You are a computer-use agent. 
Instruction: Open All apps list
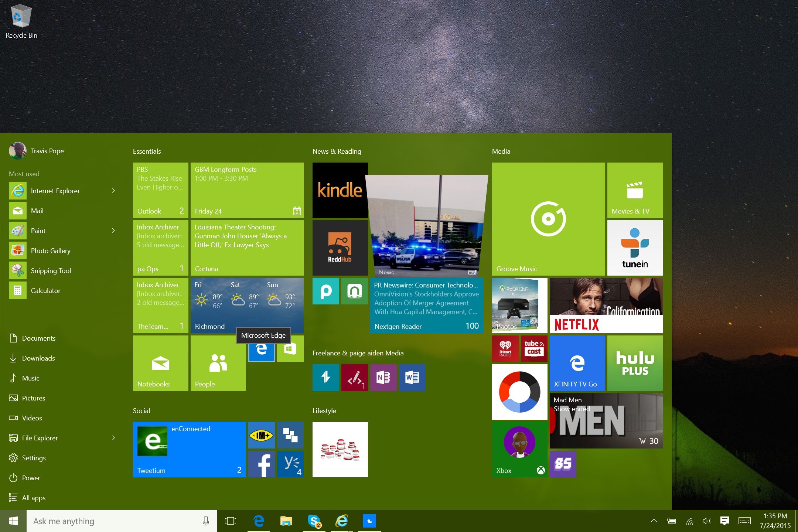[x=33, y=498]
